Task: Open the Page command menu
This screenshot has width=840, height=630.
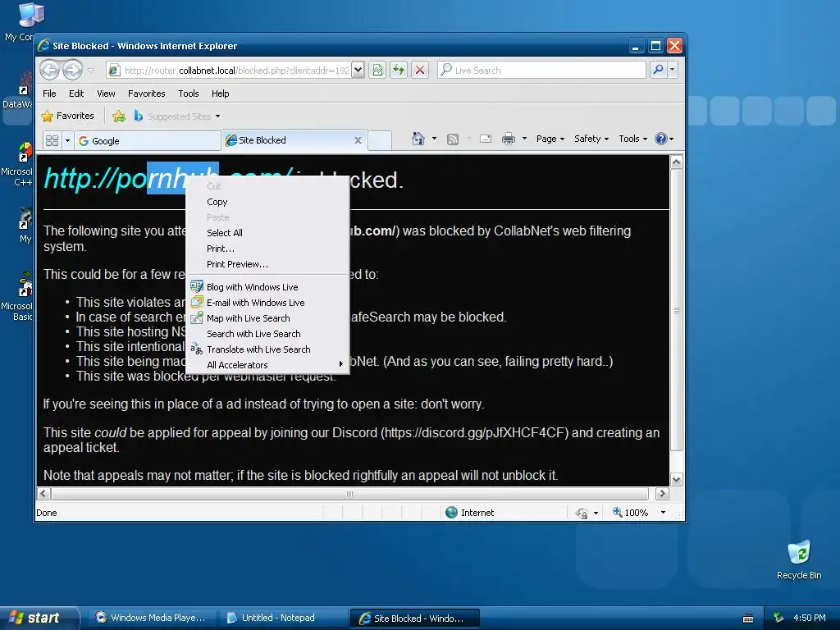Action: coord(550,139)
